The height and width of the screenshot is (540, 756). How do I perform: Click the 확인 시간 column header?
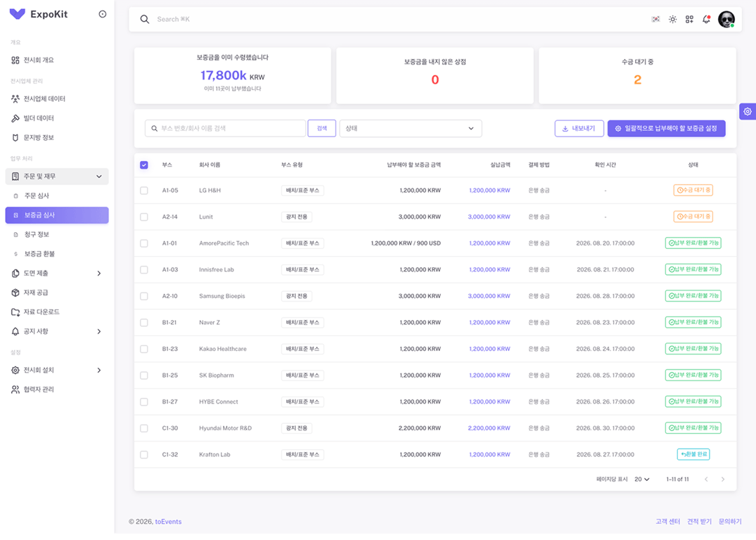click(x=605, y=165)
